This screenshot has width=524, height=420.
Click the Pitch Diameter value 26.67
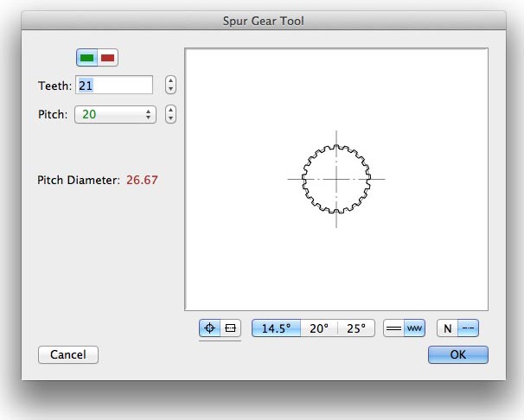[142, 180]
